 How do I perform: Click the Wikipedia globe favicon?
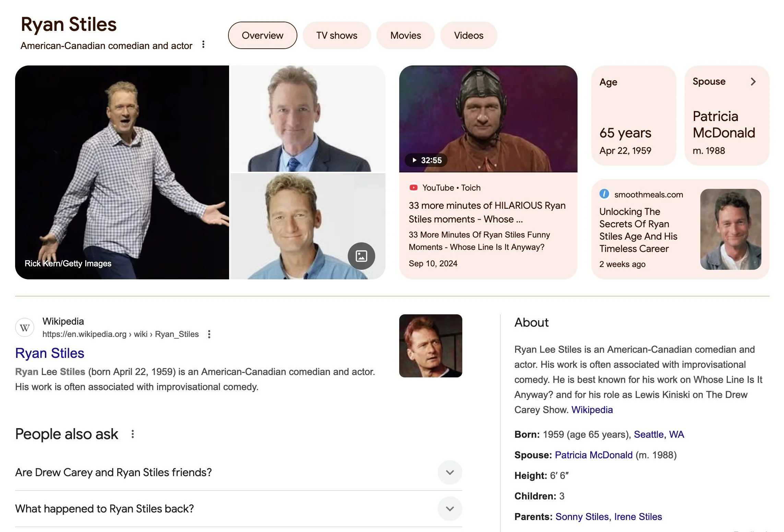[25, 327]
